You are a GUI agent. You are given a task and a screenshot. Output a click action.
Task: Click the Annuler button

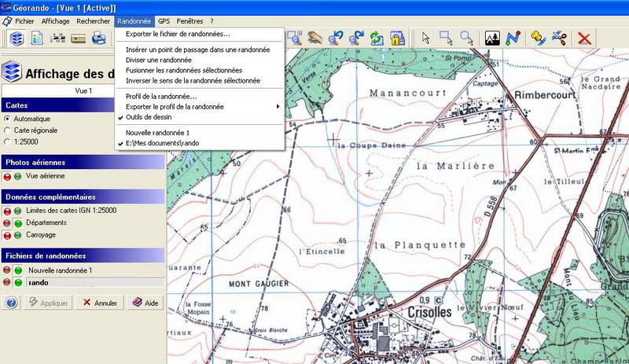click(99, 303)
